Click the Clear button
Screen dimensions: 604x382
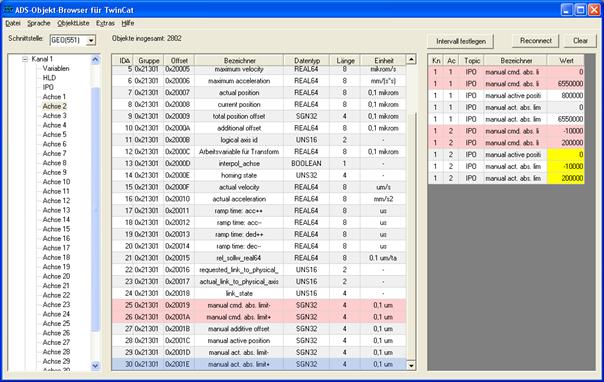[580, 40]
